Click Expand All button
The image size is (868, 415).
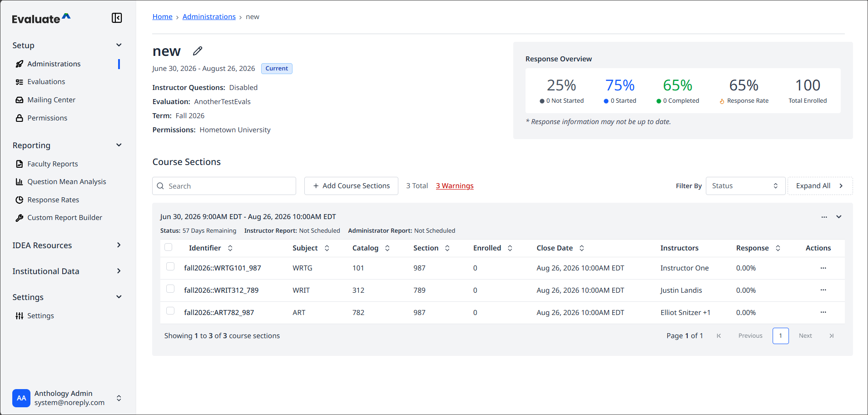click(820, 186)
